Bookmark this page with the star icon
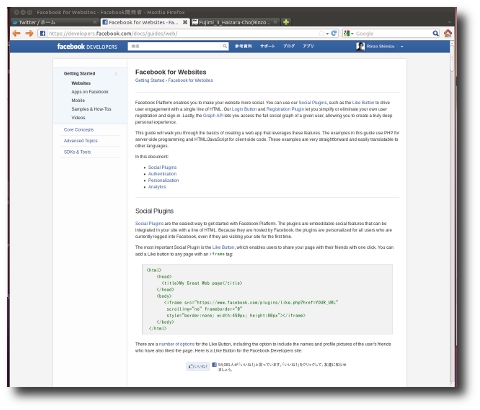 click(x=321, y=33)
